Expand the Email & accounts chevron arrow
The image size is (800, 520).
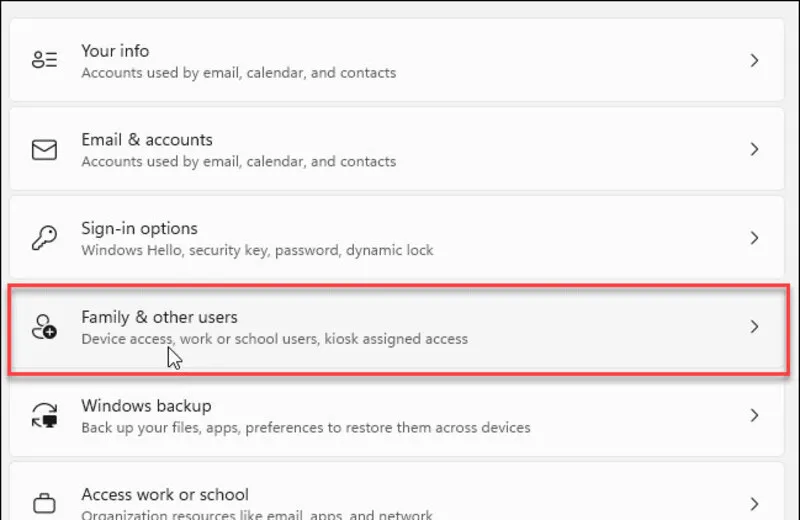(x=755, y=150)
